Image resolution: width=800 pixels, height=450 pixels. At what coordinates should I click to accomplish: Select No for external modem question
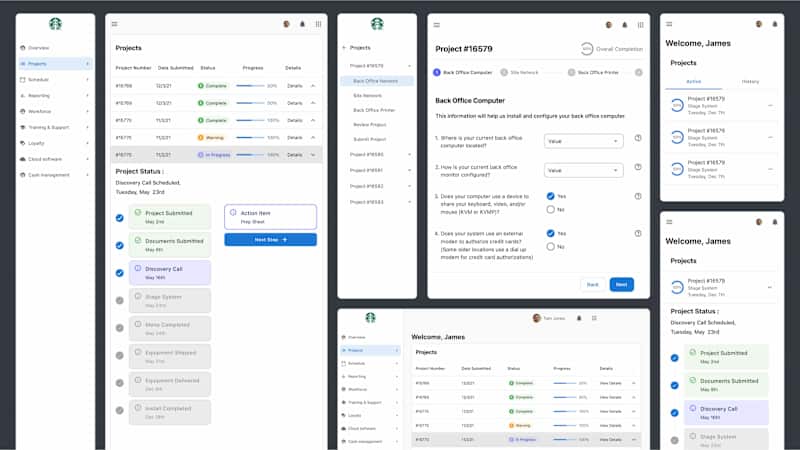[x=551, y=246]
